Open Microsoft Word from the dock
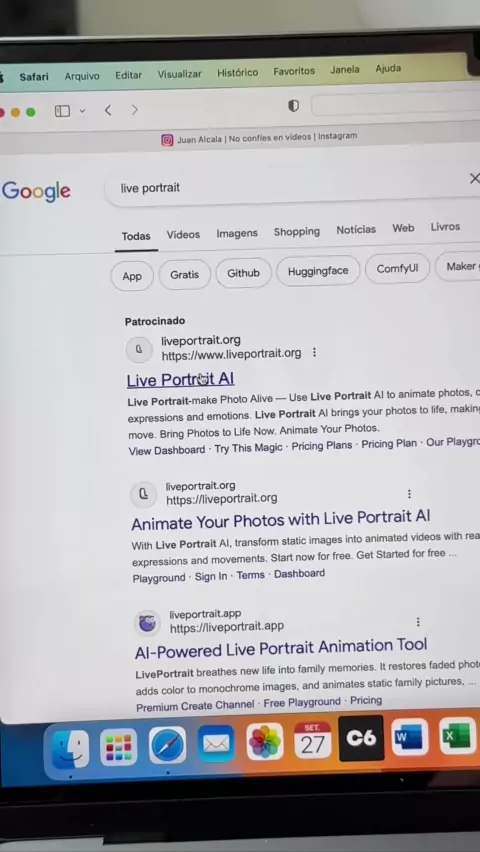The width and height of the screenshot is (480, 852). [x=409, y=737]
